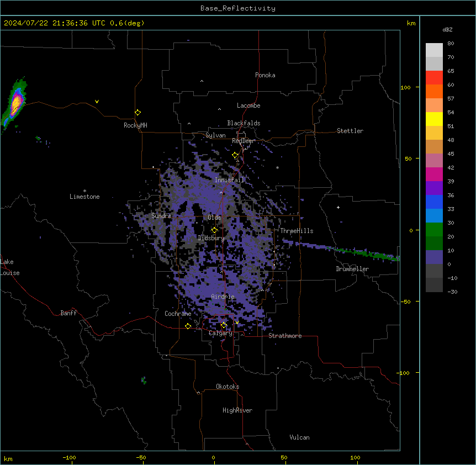Click the RedDeer city label

tap(244, 141)
